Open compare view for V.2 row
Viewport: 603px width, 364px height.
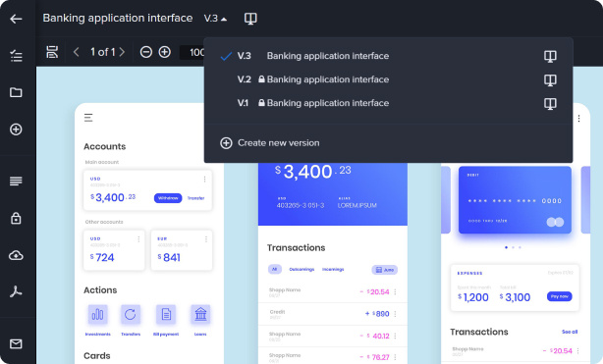coord(550,79)
